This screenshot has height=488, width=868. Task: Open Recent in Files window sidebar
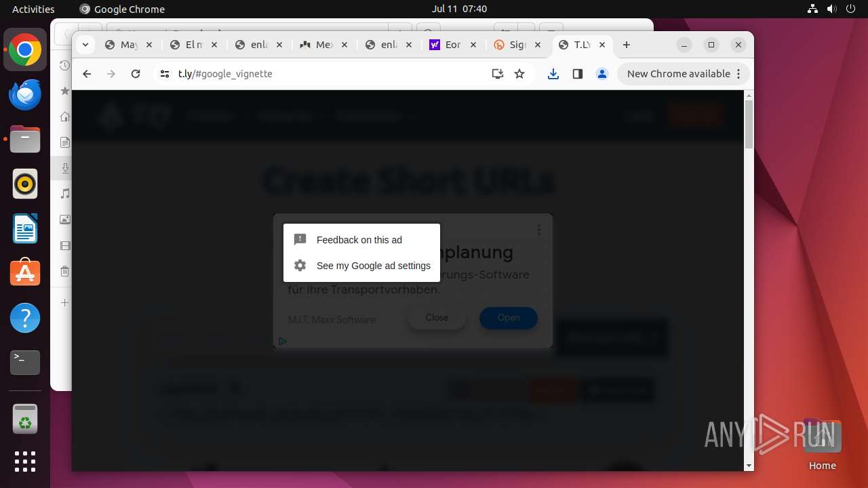tap(64, 66)
